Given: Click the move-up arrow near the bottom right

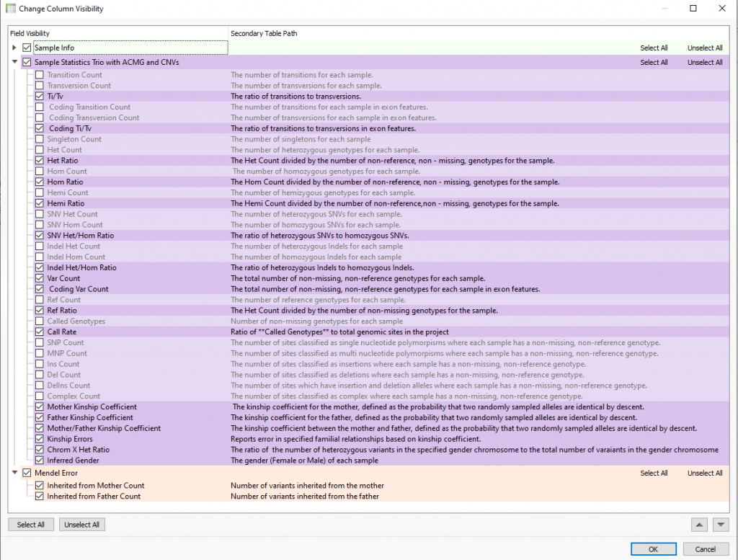Looking at the screenshot, I should point(700,525).
